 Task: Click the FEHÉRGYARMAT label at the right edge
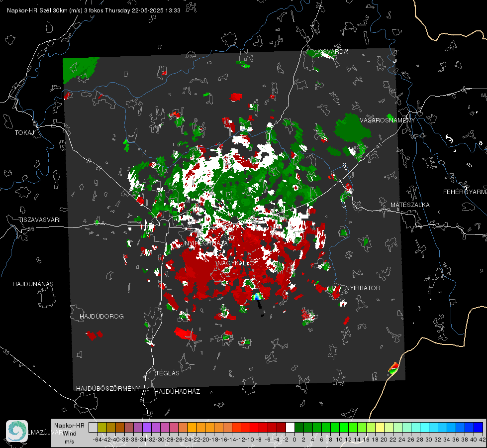coord(465,192)
